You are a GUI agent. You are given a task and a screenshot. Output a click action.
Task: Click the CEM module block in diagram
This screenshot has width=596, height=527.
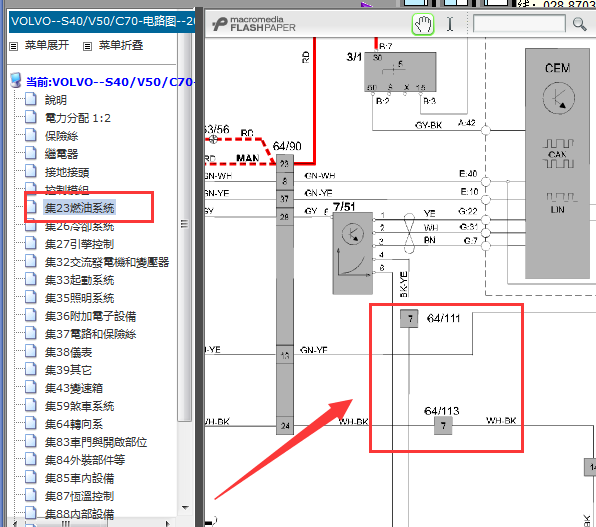click(557, 163)
